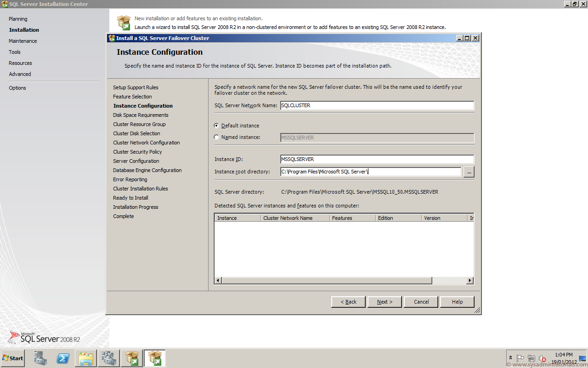
Task: Select the Named instance radio button
Action: click(216, 137)
